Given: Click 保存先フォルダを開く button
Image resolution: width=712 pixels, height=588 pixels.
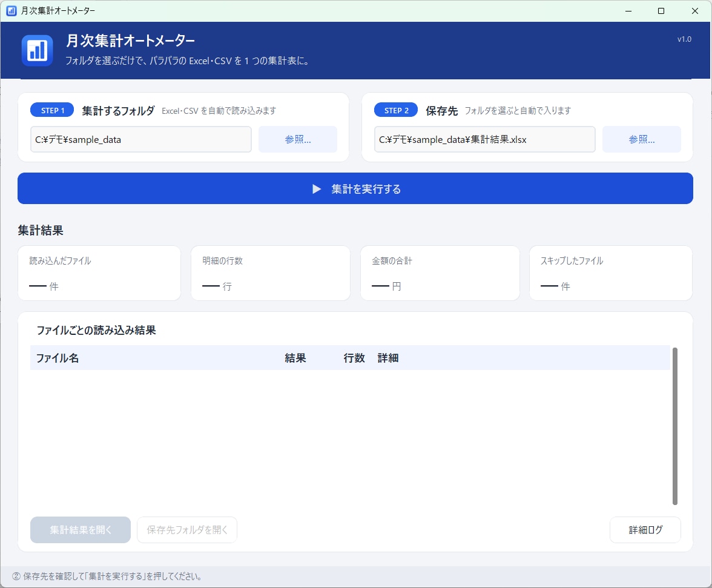Looking at the screenshot, I should (187, 529).
